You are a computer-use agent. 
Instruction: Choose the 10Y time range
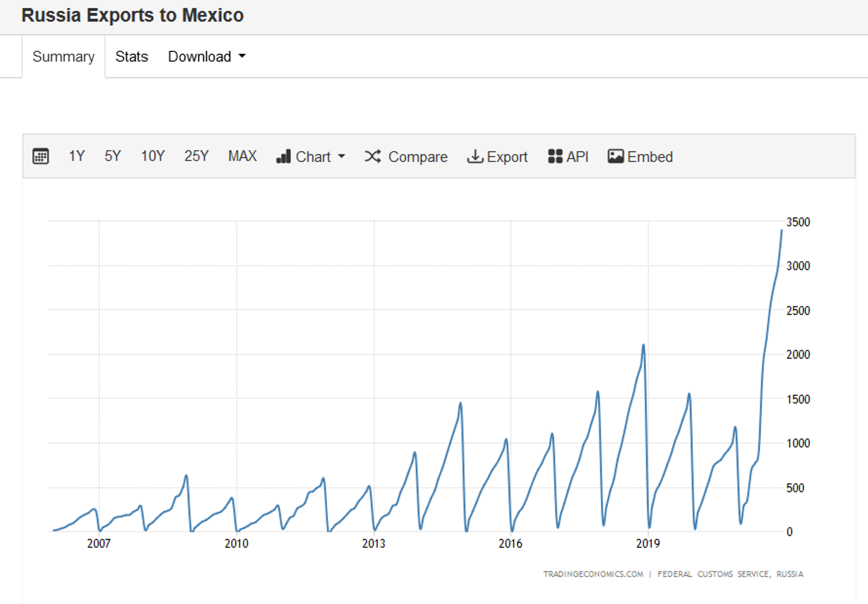153,156
